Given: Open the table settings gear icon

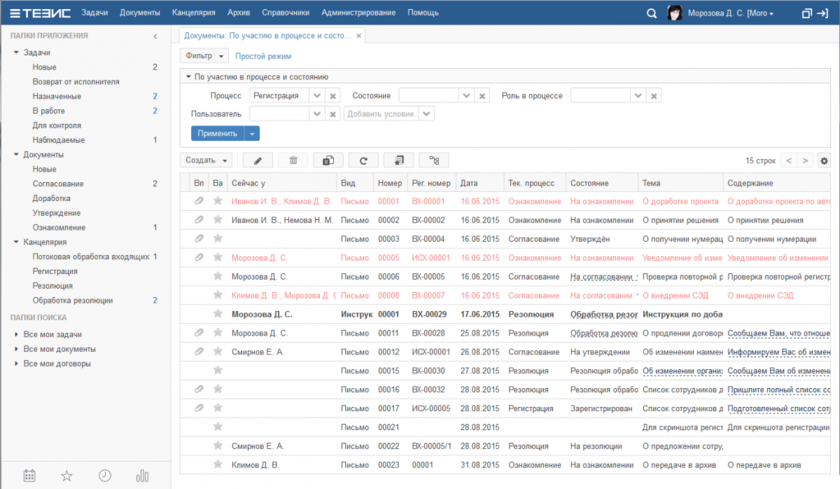Looking at the screenshot, I should coord(824,160).
